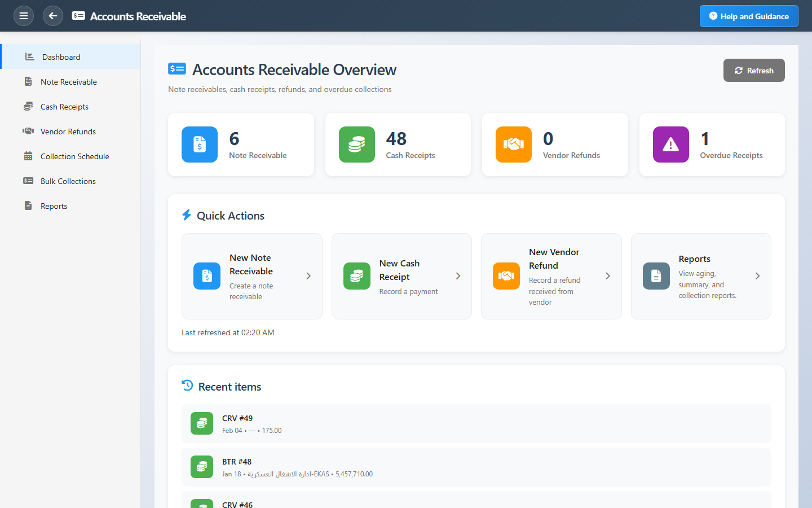This screenshot has height=508, width=812.
Task: Navigate to Bulk Collections in sidebar
Action: [68, 181]
